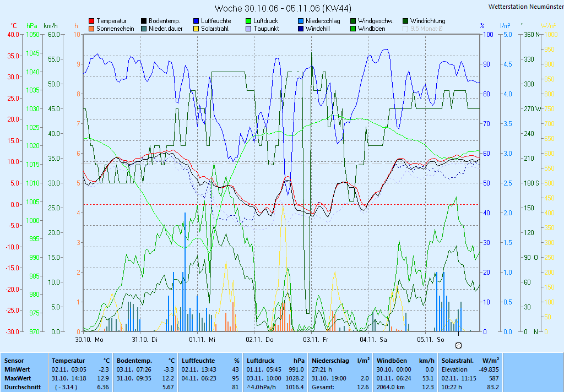Click the orange Sonnenschein legend swatch

(x=92, y=29)
